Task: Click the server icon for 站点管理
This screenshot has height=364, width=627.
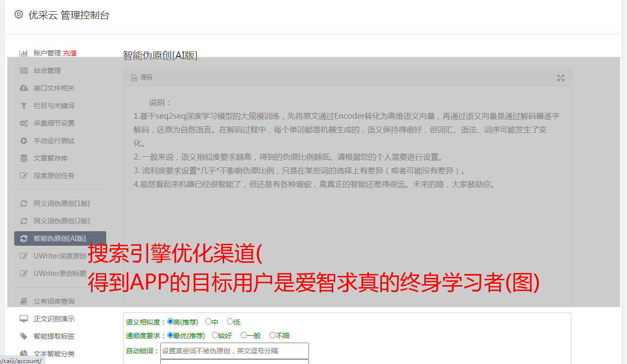Action: pos(23,71)
